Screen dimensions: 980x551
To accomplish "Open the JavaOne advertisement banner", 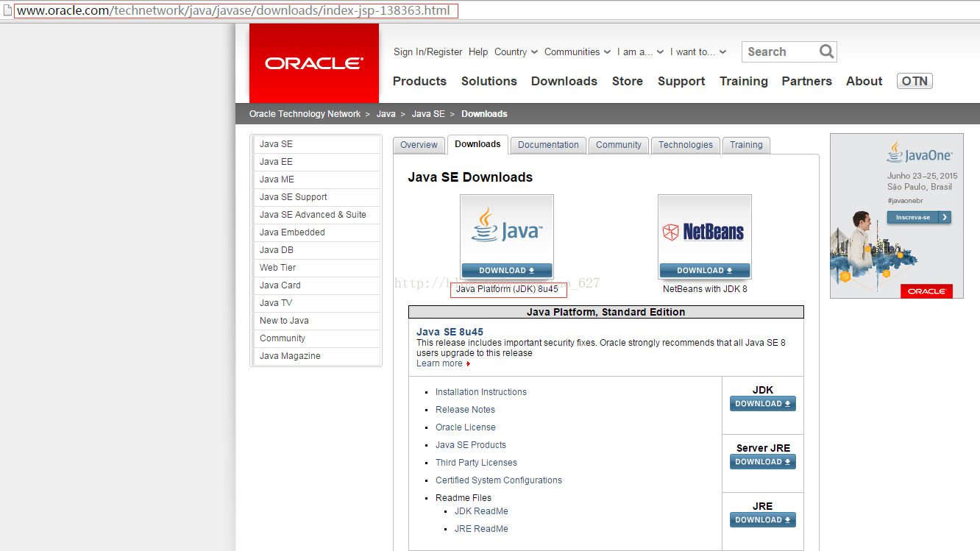I will (x=896, y=216).
